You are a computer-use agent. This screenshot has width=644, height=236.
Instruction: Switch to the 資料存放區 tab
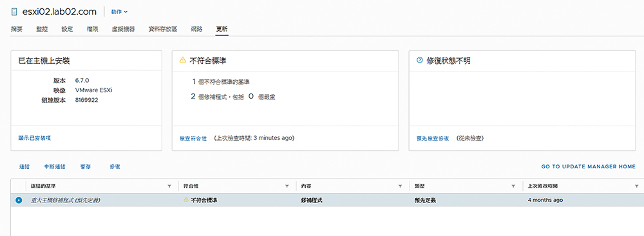pyautogui.click(x=163, y=29)
